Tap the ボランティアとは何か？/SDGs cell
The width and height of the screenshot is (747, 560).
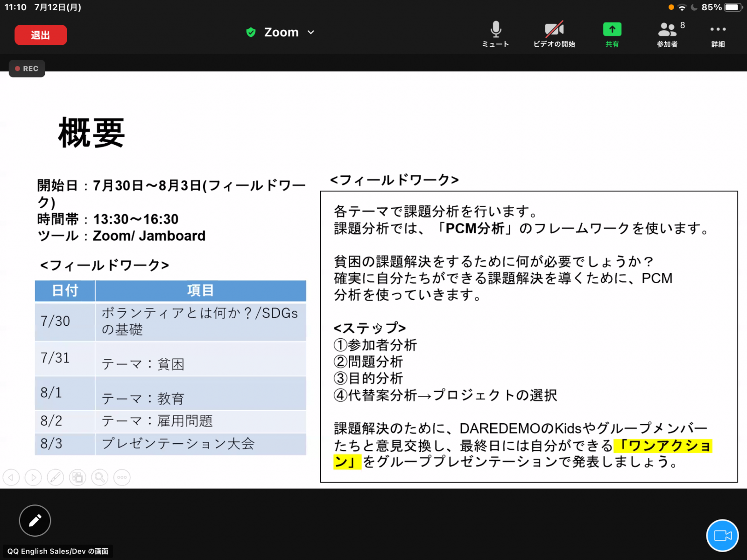(200, 321)
